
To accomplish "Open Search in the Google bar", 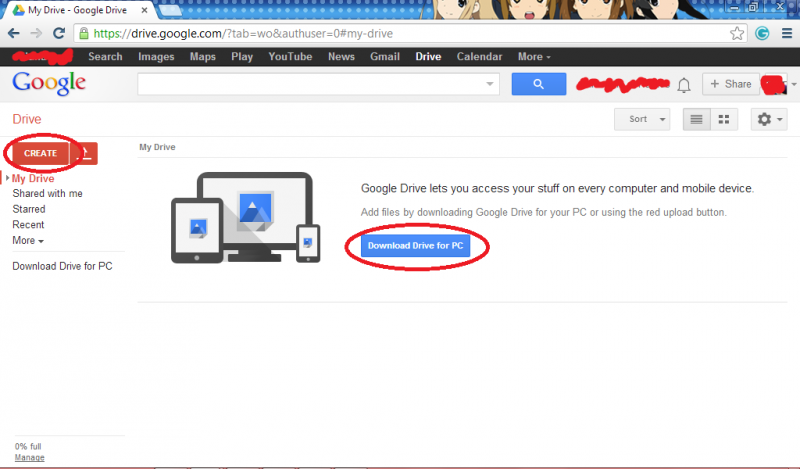I will pos(105,57).
